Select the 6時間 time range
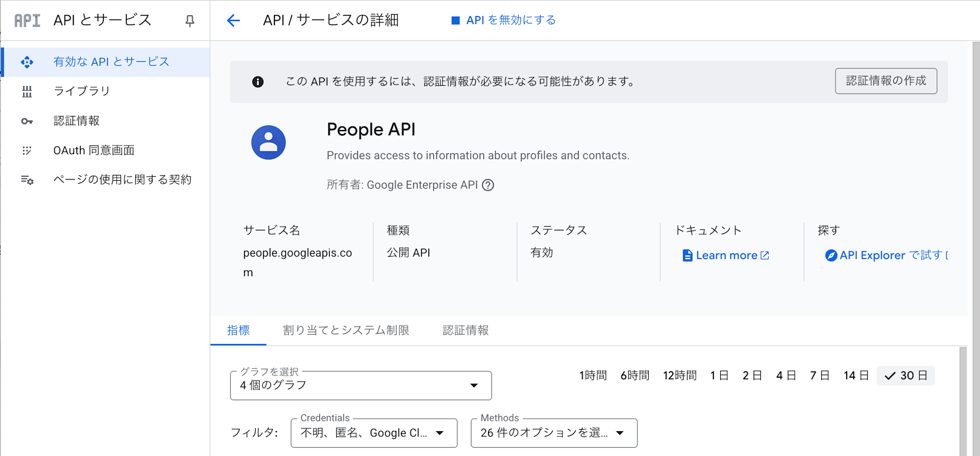 tap(635, 376)
